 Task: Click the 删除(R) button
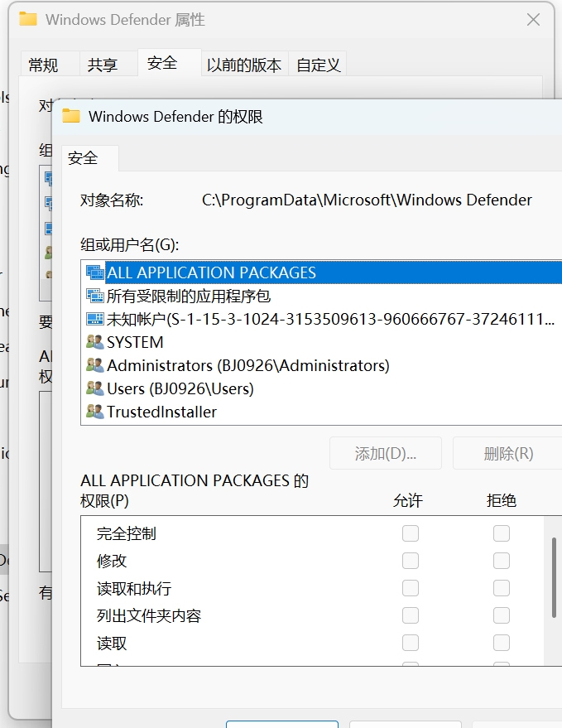tap(507, 453)
